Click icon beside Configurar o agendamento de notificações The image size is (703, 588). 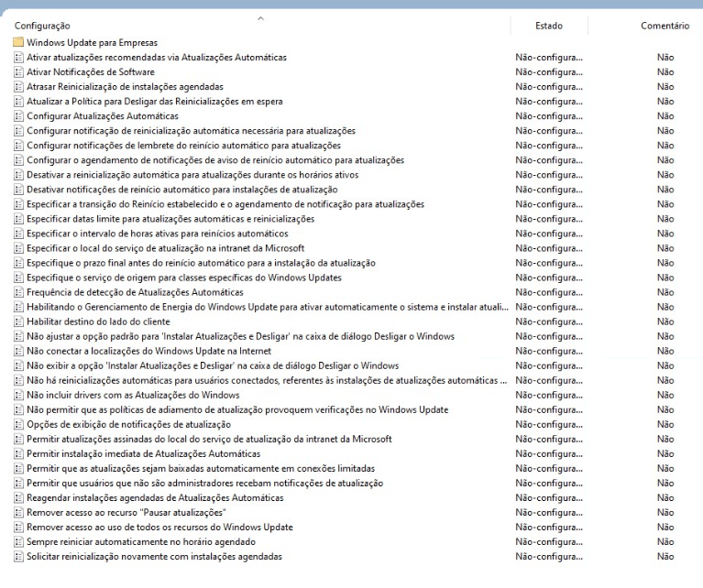click(18, 160)
